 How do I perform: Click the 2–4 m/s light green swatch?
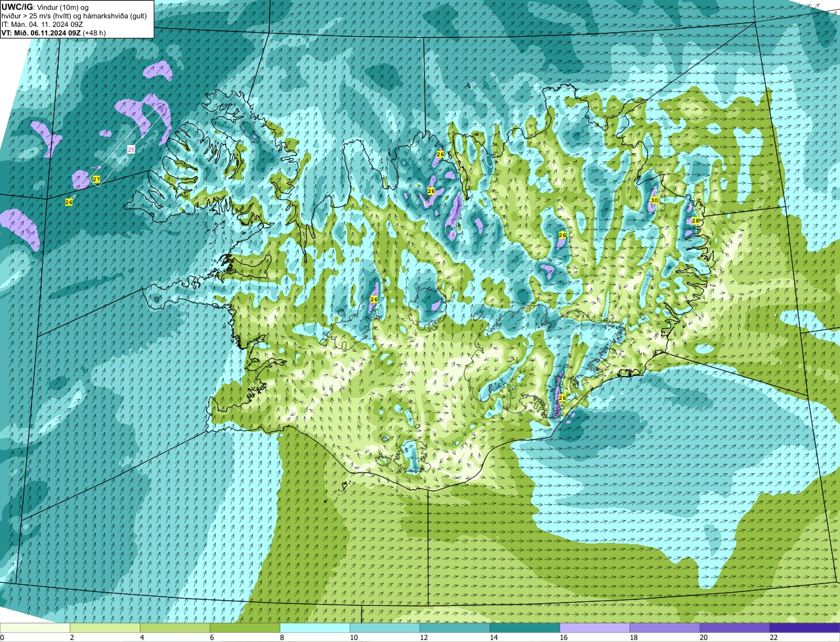[x=105, y=628]
